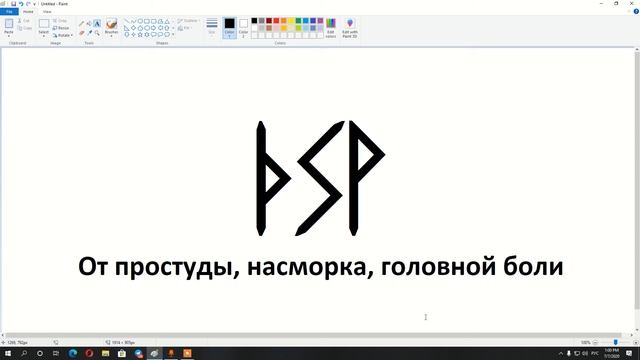Click the Select rectangle icon
The width and height of the screenshot is (640, 360).
tap(44, 24)
